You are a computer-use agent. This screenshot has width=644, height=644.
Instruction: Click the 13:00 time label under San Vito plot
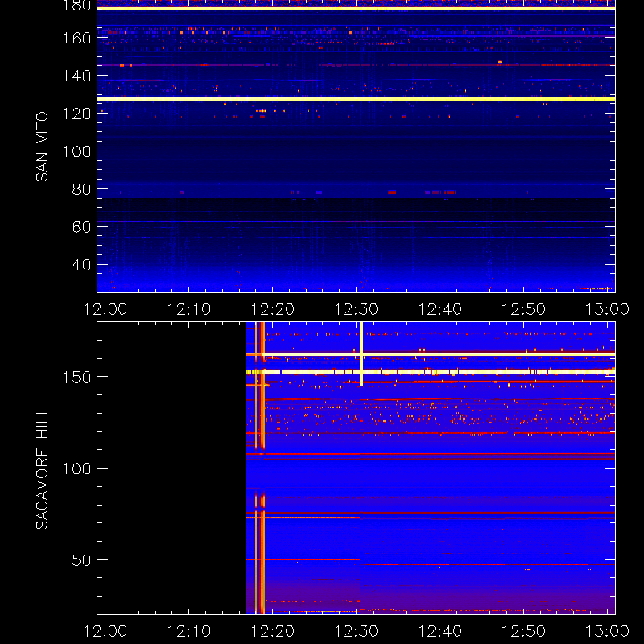(x=608, y=309)
